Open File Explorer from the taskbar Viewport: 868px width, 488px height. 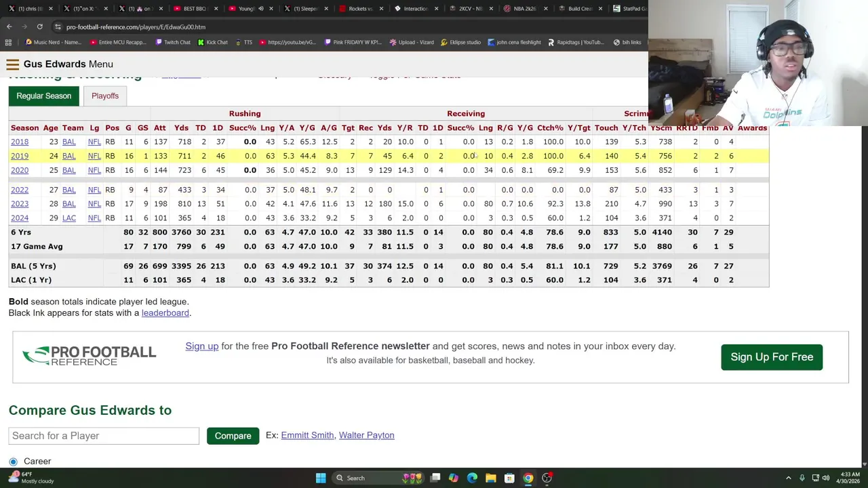[x=490, y=478]
